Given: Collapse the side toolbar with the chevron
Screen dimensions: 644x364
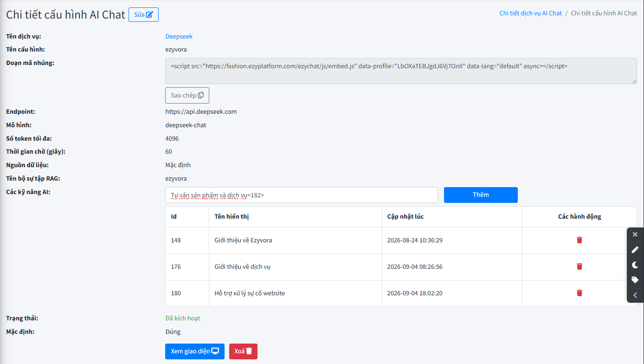Looking at the screenshot, I should [x=635, y=295].
